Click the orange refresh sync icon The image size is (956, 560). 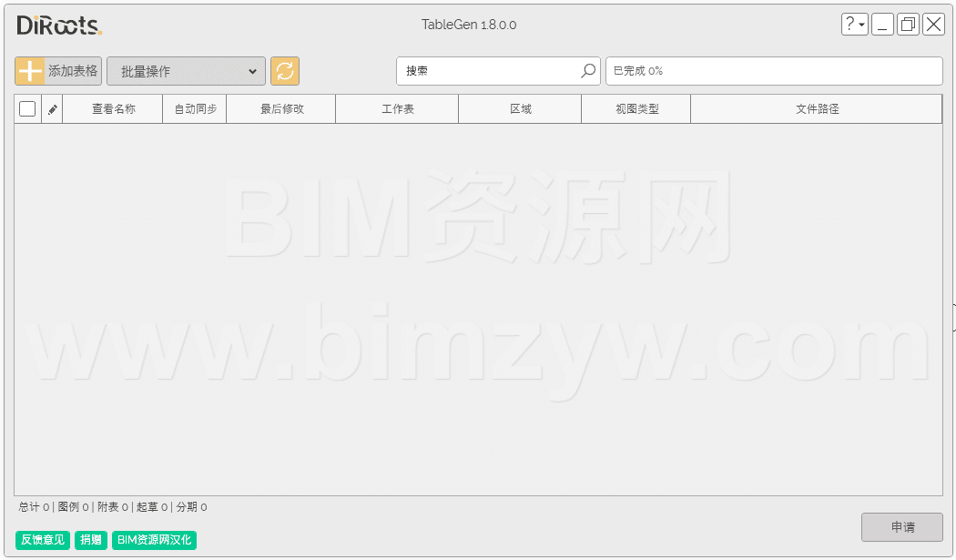click(285, 71)
